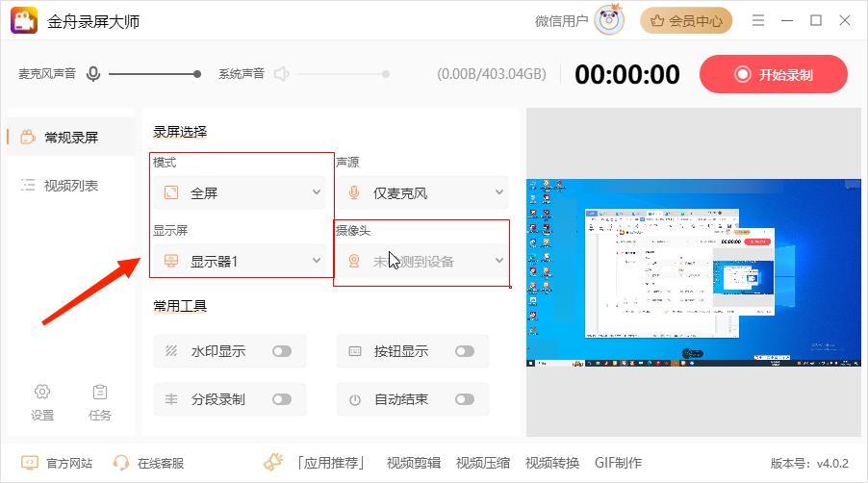Click the keyboard icon beside 按钮显示
The height and width of the screenshot is (483, 868).
[355, 351]
